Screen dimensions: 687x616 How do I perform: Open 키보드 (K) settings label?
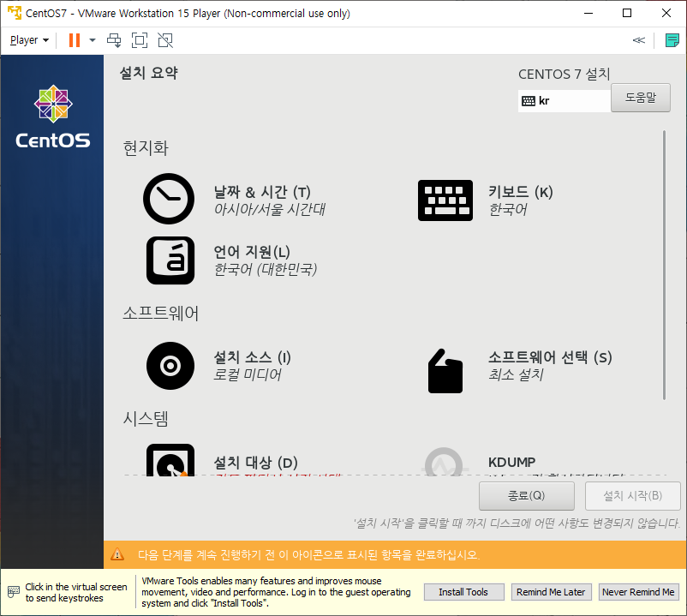click(x=521, y=192)
